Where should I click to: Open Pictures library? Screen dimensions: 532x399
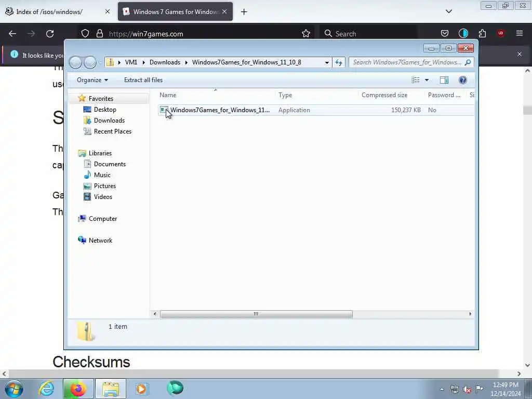coord(100,186)
